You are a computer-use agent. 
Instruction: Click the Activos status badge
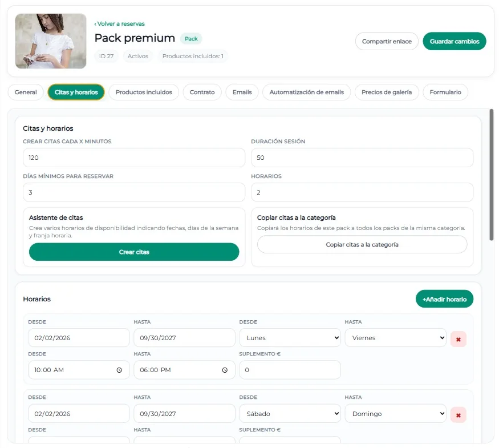tap(138, 56)
